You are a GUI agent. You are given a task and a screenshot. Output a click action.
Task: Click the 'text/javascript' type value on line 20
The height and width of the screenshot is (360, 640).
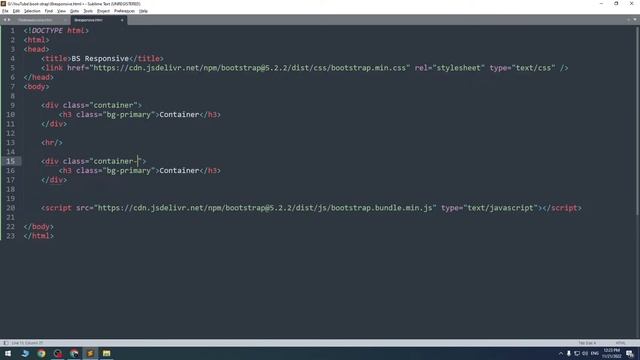[x=500, y=208]
